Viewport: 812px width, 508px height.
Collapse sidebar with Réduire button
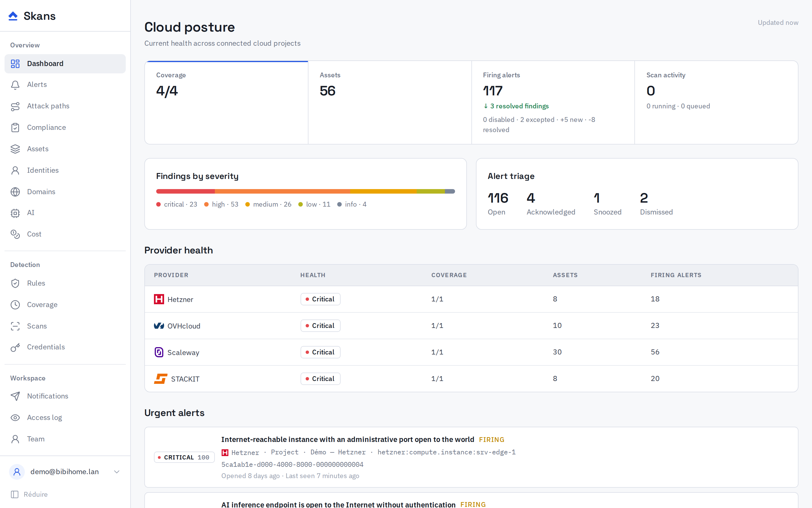pos(29,494)
